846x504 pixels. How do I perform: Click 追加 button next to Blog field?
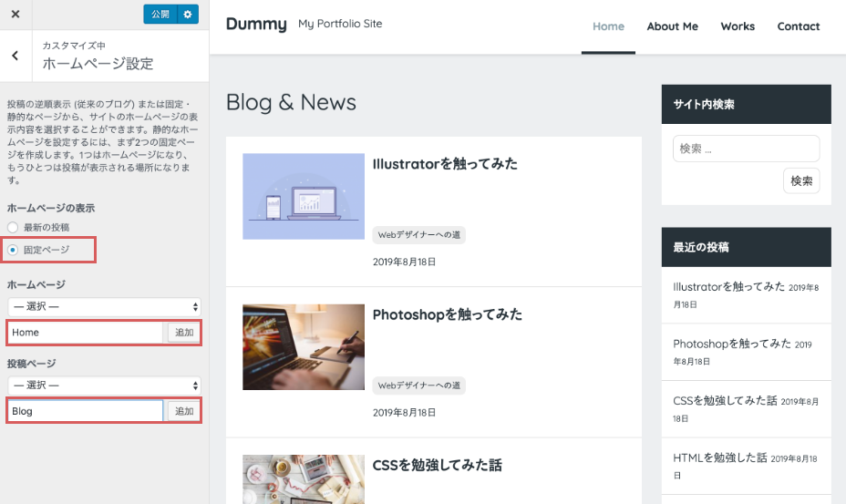184,411
